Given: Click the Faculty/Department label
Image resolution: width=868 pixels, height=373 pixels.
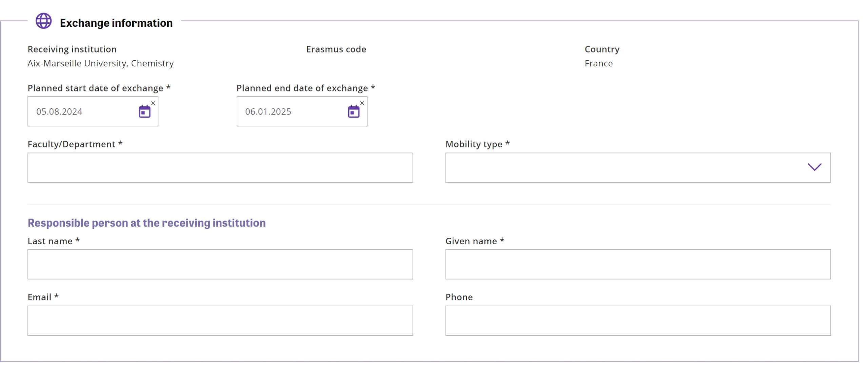Looking at the screenshot, I should click(75, 144).
